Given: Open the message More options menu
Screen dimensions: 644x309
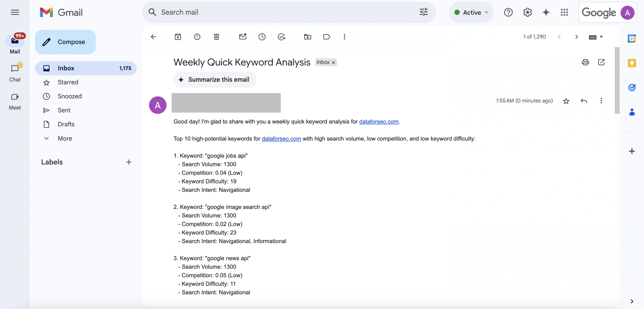Looking at the screenshot, I should pos(601,101).
